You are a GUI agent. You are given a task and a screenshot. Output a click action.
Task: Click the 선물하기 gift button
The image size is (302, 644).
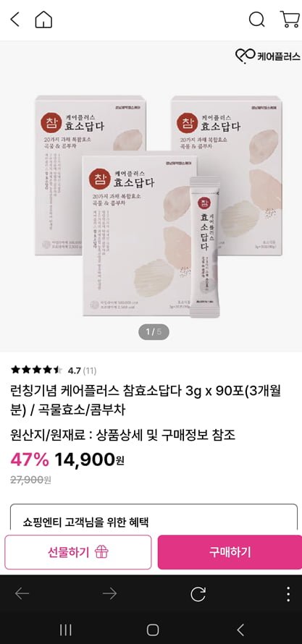pos(78,552)
